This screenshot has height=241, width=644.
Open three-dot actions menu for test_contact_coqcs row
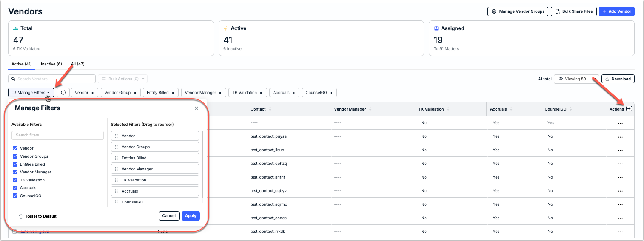coord(620,218)
